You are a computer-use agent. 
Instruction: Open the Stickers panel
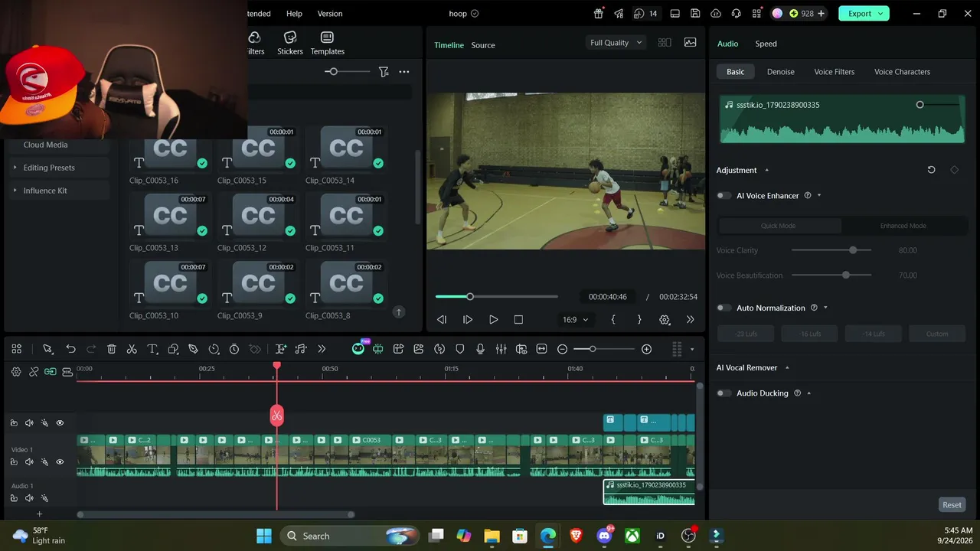(290, 43)
